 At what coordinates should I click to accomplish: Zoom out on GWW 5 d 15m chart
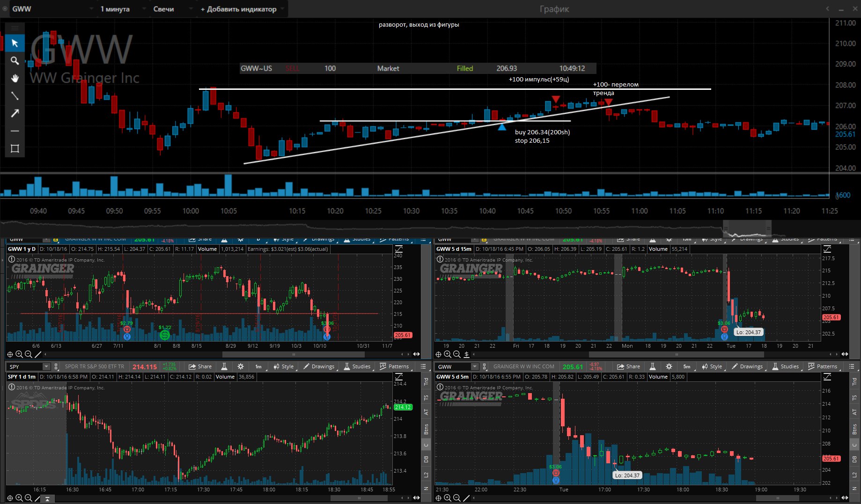pyautogui.click(x=457, y=354)
